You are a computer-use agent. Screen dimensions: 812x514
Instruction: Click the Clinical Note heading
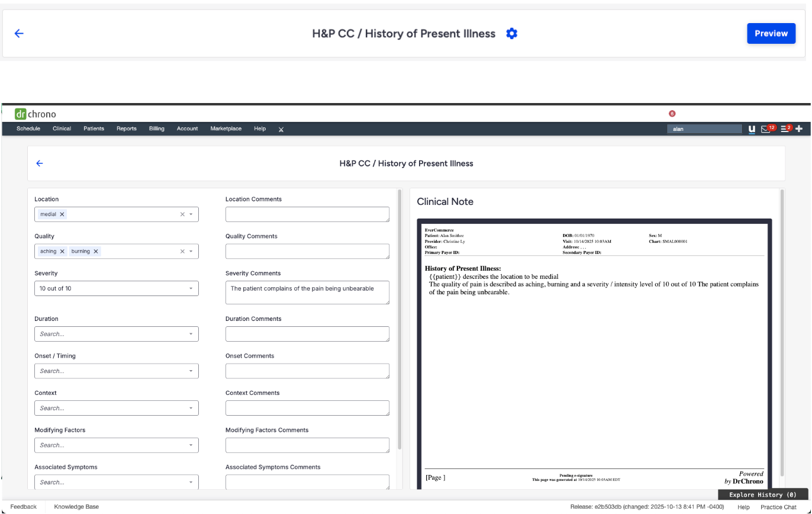(445, 202)
